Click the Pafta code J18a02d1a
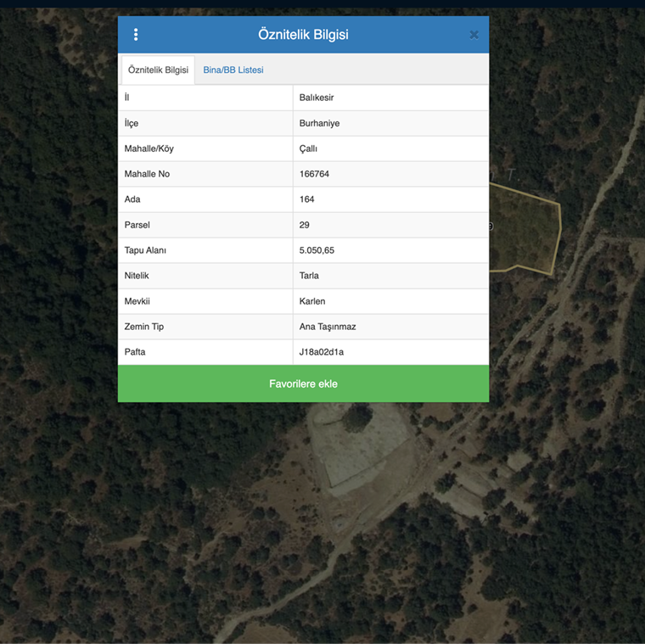Image resolution: width=645 pixels, height=644 pixels. coord(321,352)
